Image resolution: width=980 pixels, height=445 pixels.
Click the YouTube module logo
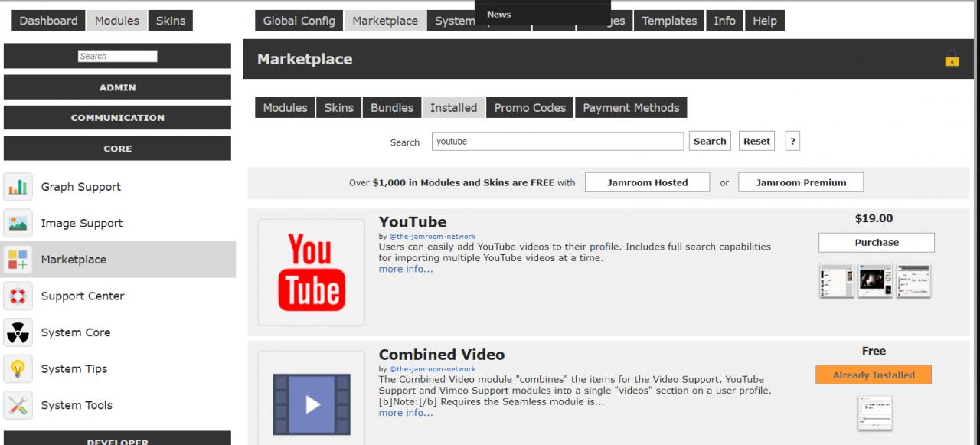311,272
